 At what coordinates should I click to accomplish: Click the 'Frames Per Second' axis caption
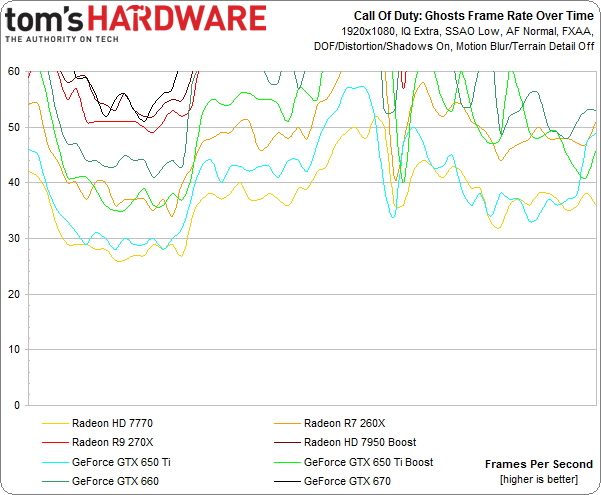coord(539,464)
